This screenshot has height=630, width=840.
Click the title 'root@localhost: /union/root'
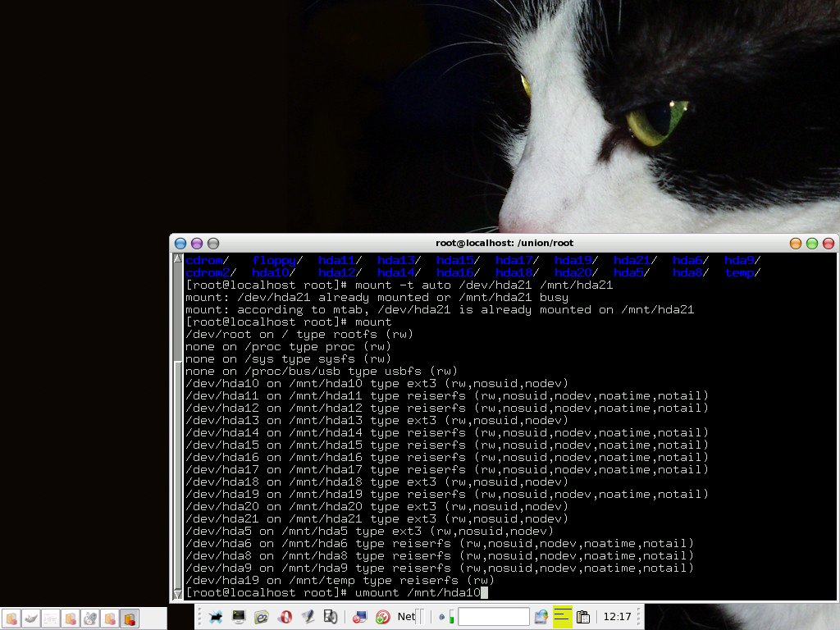tap(504, 243)
